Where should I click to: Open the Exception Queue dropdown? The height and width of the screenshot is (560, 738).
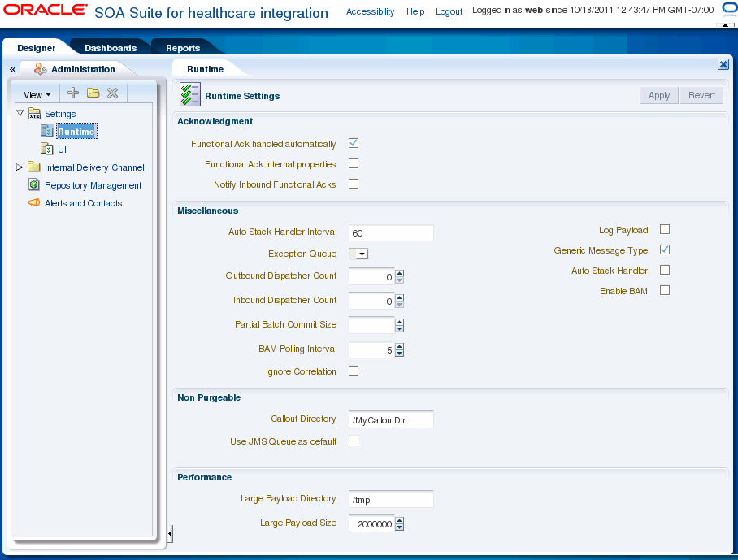[x=358, y=254]
